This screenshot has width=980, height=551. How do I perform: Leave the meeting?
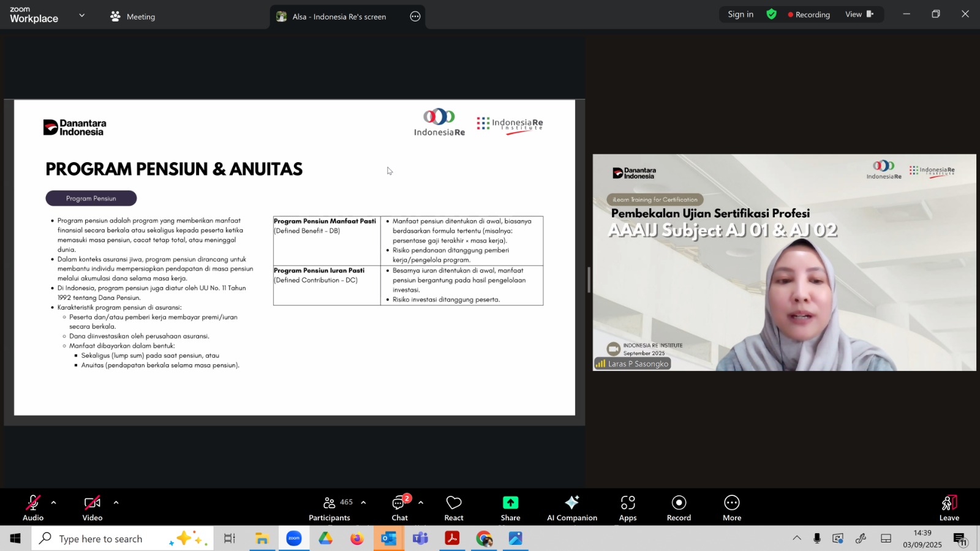tap(949, 508)
